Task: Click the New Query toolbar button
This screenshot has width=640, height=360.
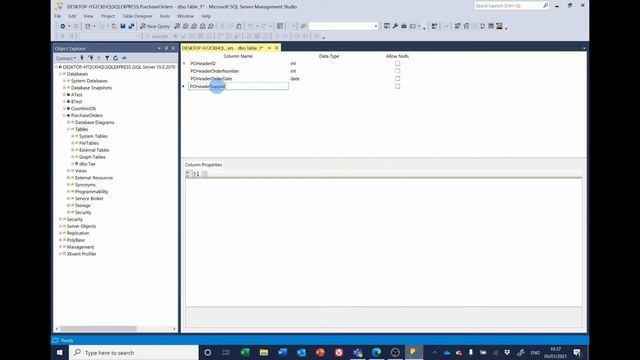Action: pos(155,26)
